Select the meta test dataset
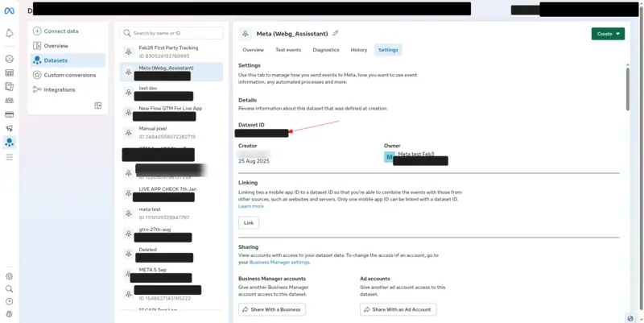The width and height of the screenshot is (644, 323). [x=171, y=213]
